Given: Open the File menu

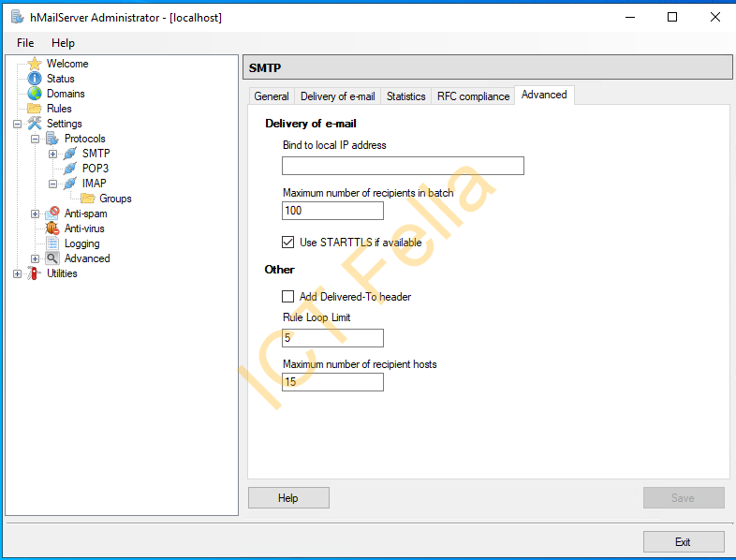Looking at the screenshot, I should pyautogui.click(x=25, y=43).
